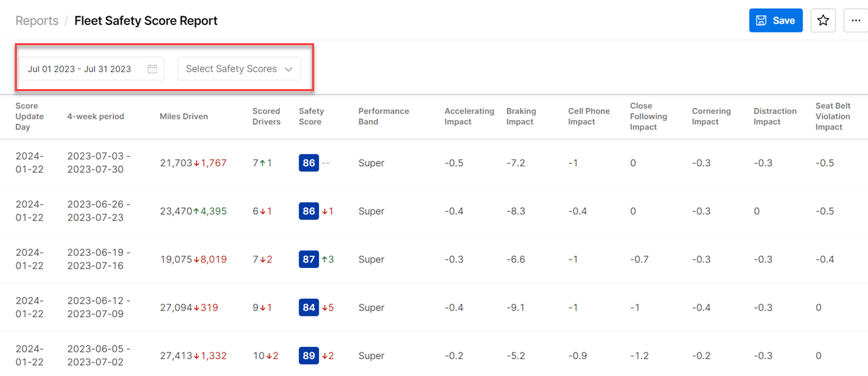This screenshot has height=376, width=868.
Task: Click scored drivers value 10 down 2
Action: coord(265,356)
